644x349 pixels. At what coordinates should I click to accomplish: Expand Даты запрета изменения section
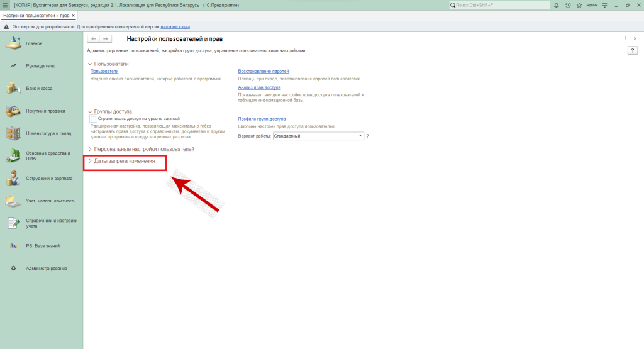tap(125, 161)
